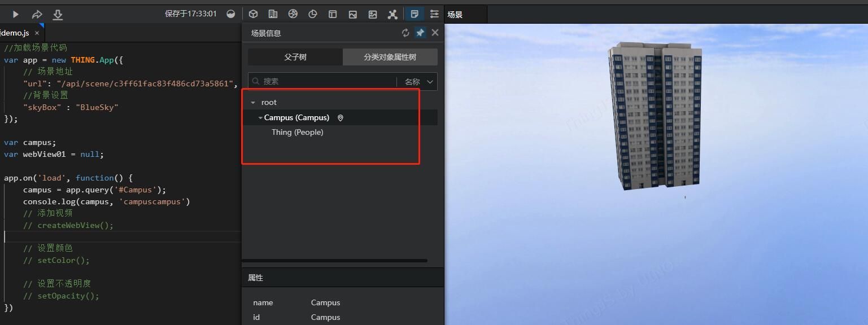
Task: Click the 保存于17:33:01 save status
Action: (x=191, y=14)
